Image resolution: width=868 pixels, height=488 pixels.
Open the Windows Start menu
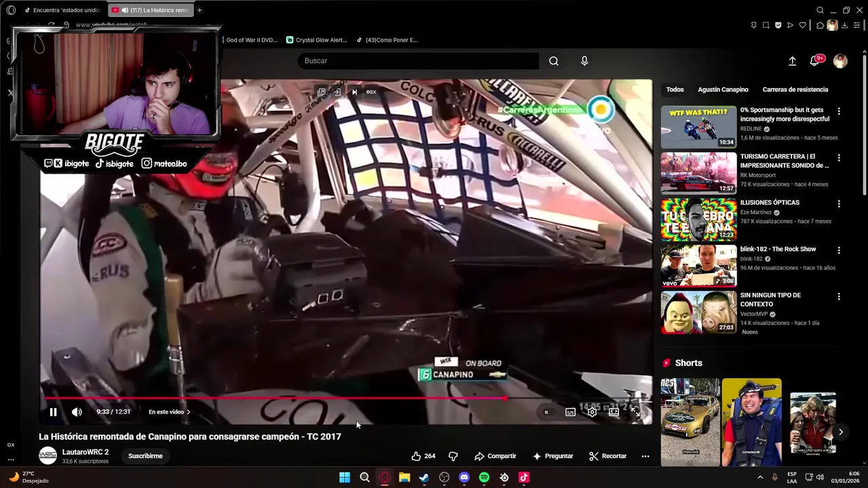[344, 477]
